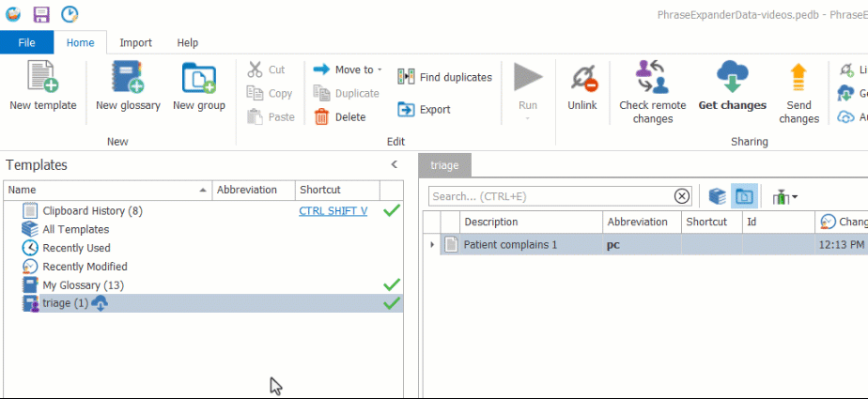Unlink the shared glossary

[582, 78]
